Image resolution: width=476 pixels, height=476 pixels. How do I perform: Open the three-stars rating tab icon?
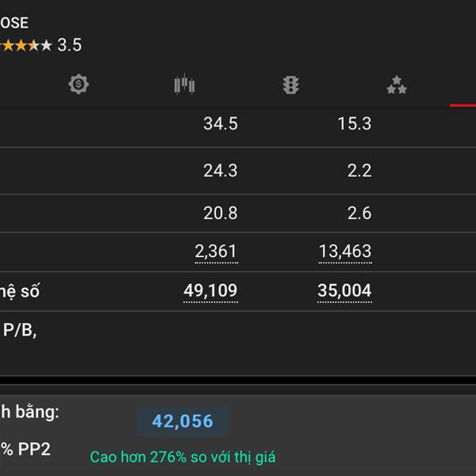point(397,85)
